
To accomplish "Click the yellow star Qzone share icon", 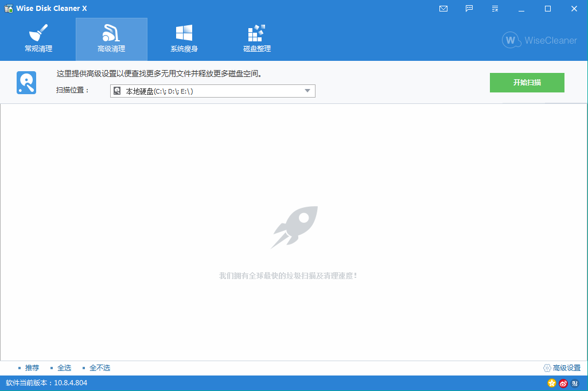I will [552, 383].
